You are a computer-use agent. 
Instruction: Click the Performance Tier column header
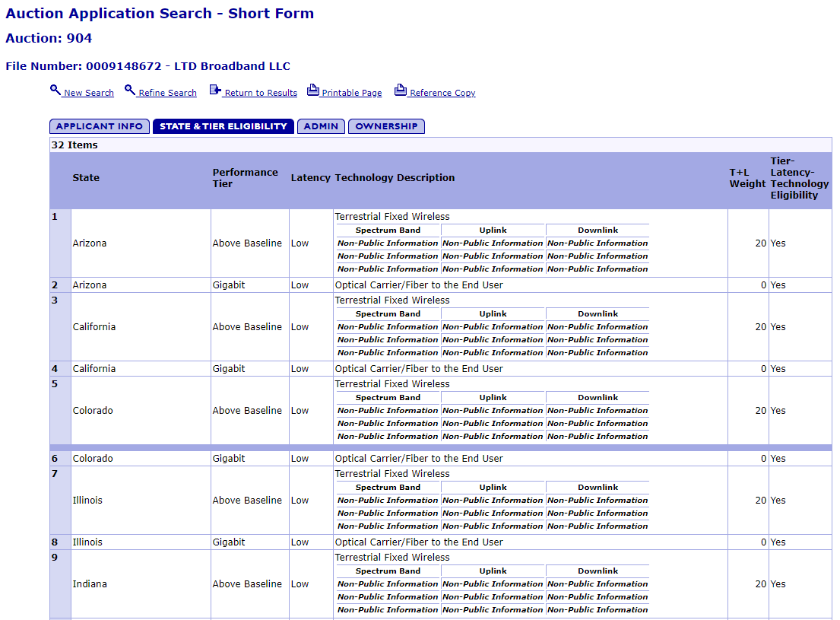pos(245,178)
